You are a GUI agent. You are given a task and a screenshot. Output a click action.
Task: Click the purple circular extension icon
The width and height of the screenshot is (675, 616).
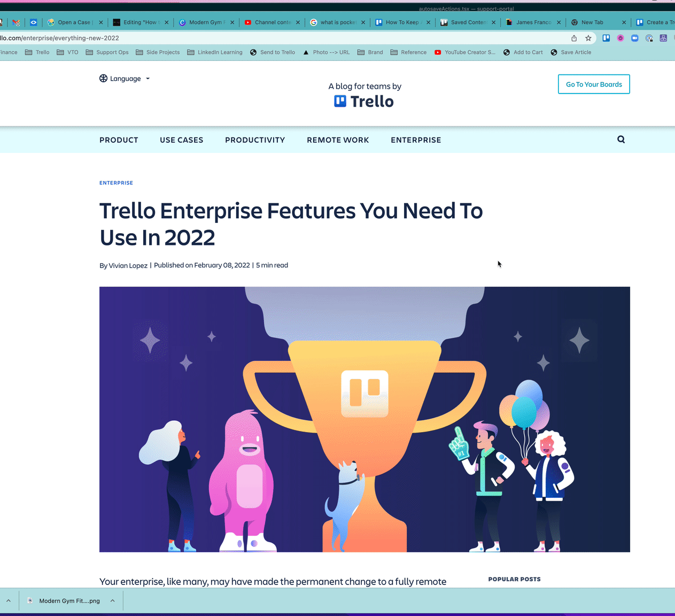[620, 38]
